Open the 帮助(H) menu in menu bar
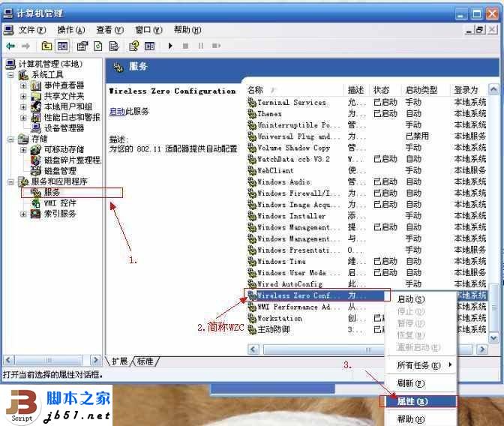Screen dimensions: 504x426 (x=187, y=30)
